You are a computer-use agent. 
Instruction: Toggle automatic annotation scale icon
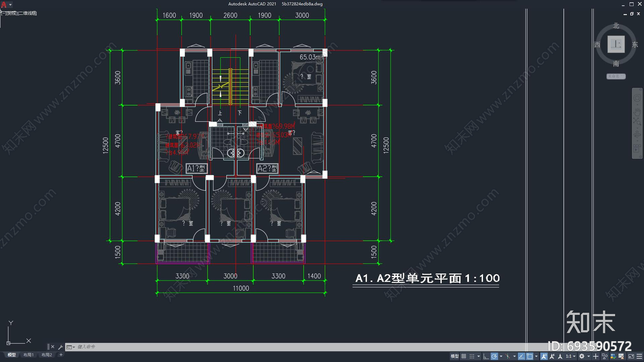pos(552,356)
